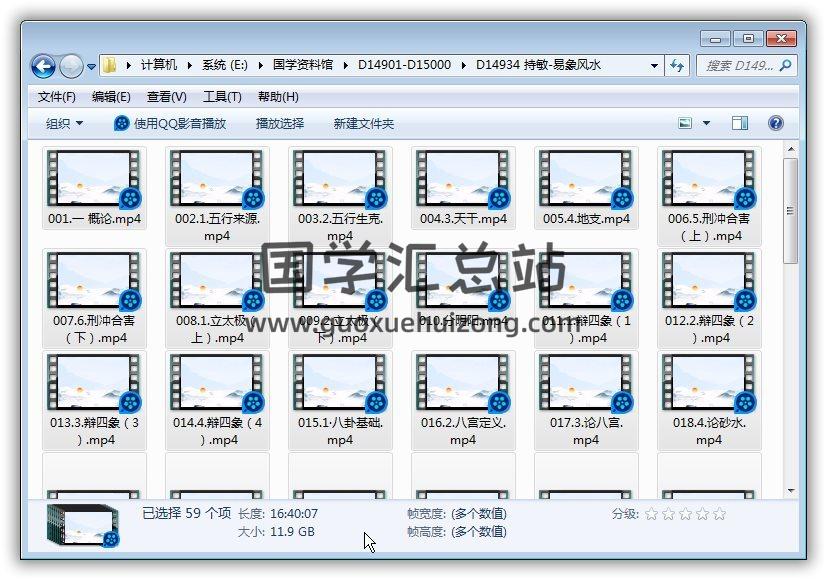This screenshot has width=827, height=580.
Task: Select video 002.1.五行来源.mp4
Action: pos(217,196)
